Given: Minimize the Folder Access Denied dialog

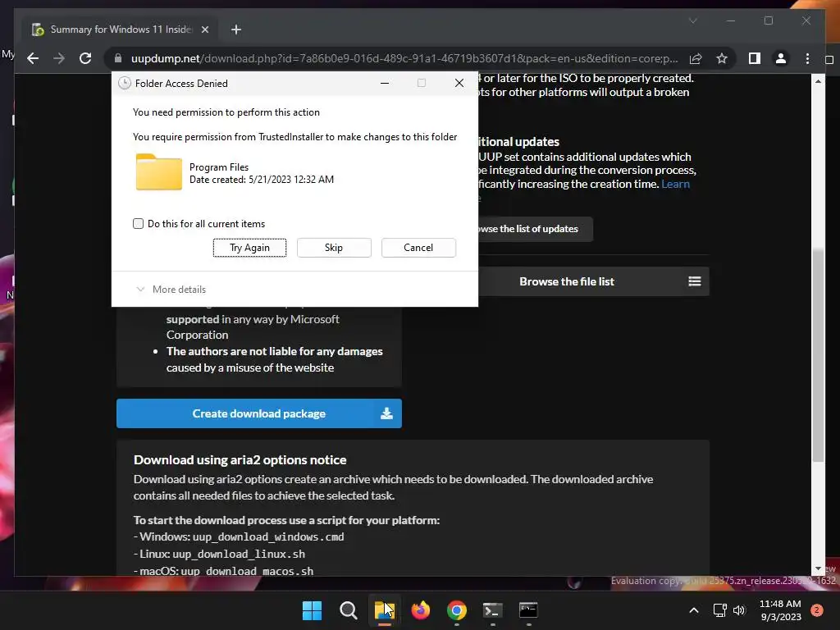Looking at the screenshot, I should click(385, 83).
